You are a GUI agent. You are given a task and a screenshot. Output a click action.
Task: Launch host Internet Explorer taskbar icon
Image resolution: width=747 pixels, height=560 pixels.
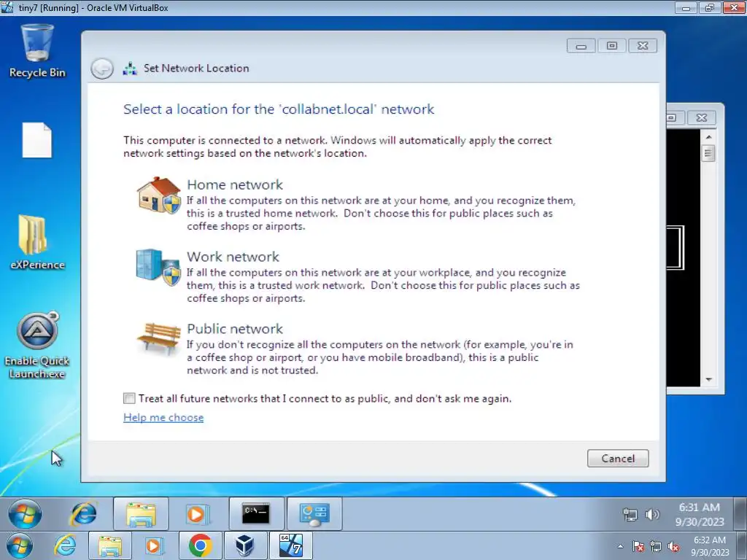(x=65, y=545)
